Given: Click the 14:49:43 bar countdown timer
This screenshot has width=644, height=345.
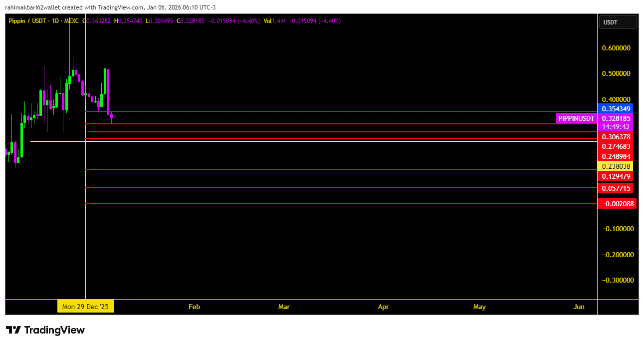Looking at the screenshot, I should (617, 126).
